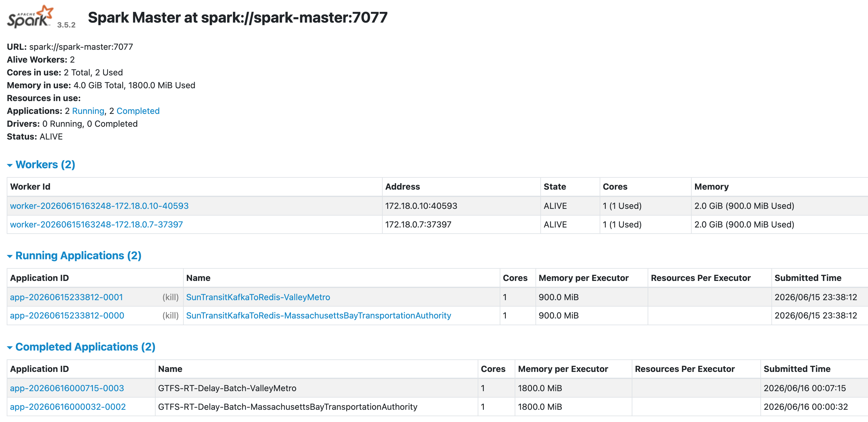This screenshot has width=868, height=422.
Task: Collapse the Completed Applications (2) section
Action: (x=81, y=347)
